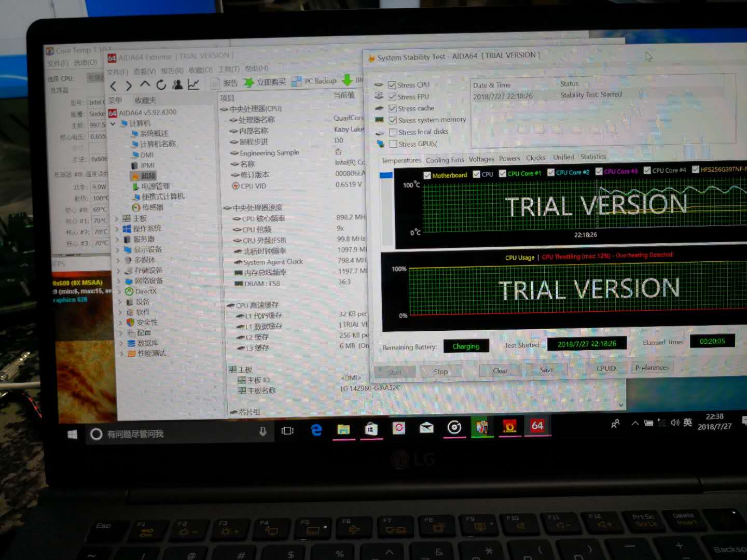
Task: Click the 报告 report toolbar button
Action: (x=224, y=83)
